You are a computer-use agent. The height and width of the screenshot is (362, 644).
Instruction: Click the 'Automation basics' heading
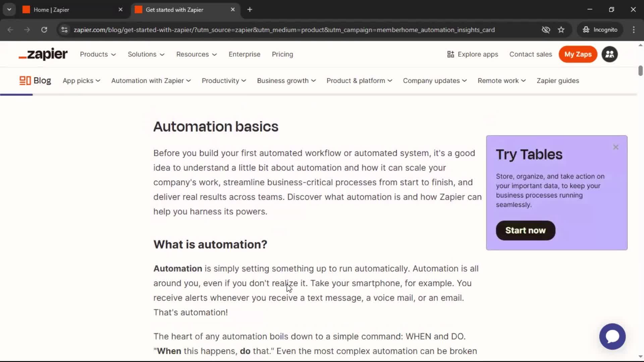(x=216, y=127)
